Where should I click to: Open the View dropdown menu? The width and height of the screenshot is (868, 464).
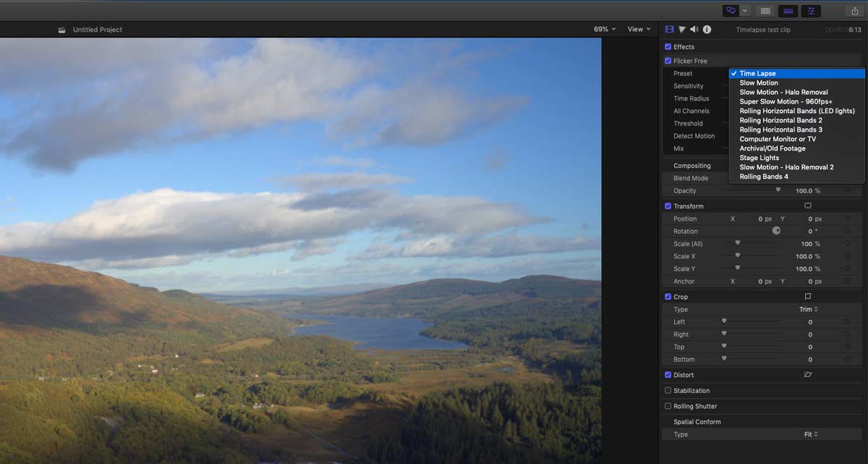coord(638,29)
